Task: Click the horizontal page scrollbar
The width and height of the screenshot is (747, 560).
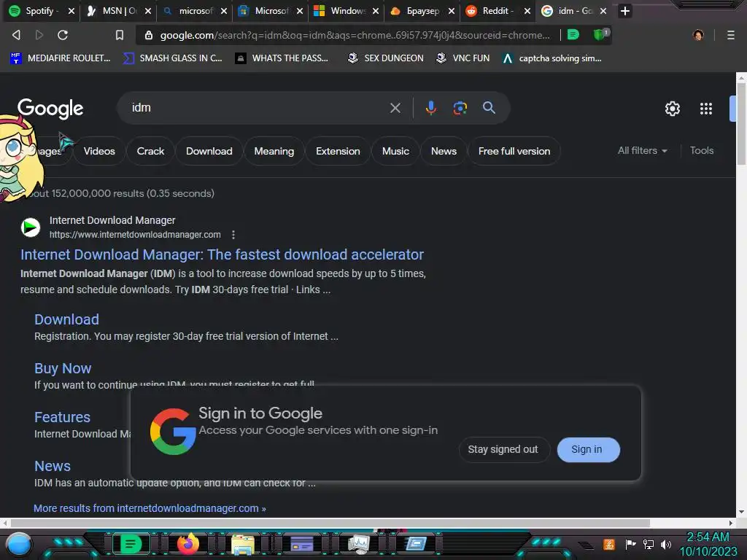Action: (x=330, y=523)
